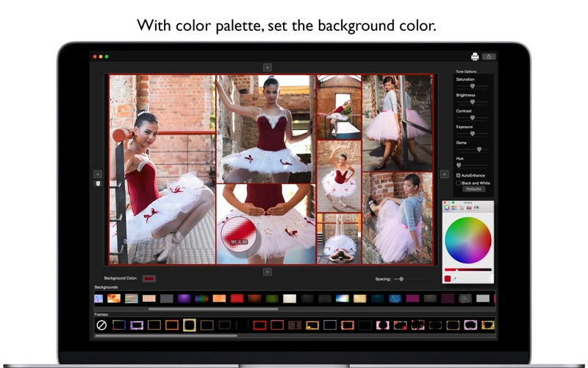
Task: Adjust the Hue slider
Action: coord(472,165)
